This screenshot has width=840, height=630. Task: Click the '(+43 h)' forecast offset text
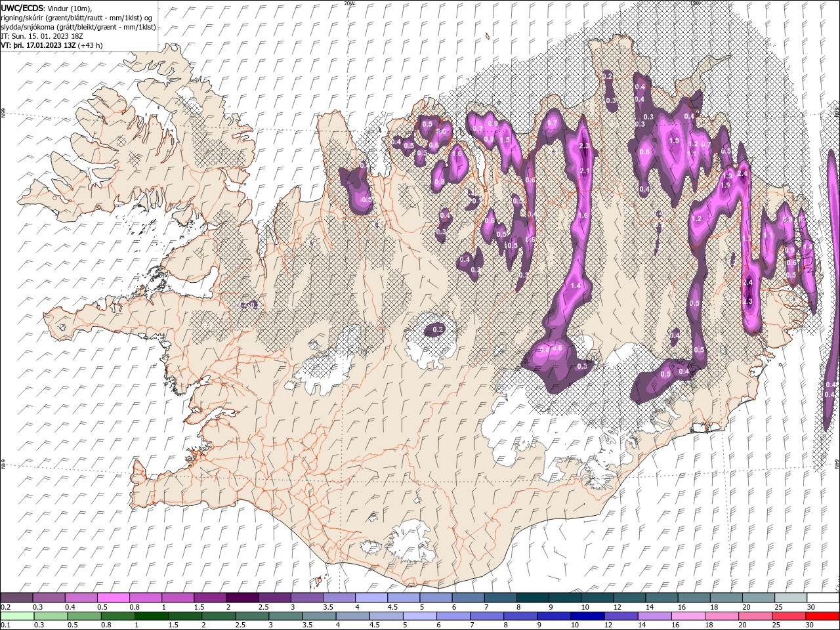[x=90, y=45]
